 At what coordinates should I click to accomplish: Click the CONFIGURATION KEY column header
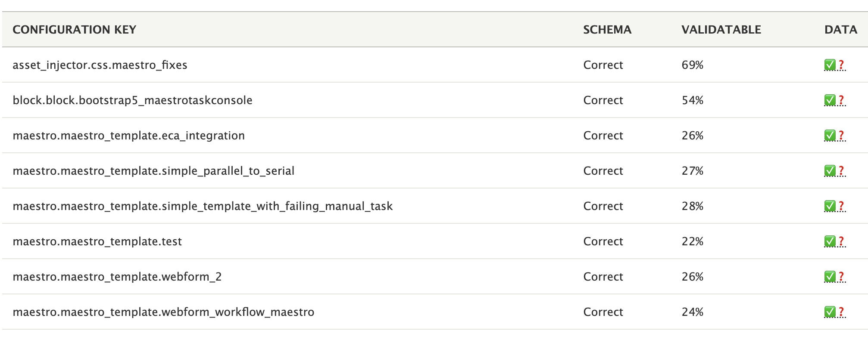pyautogui.click(x=75, y=30)
